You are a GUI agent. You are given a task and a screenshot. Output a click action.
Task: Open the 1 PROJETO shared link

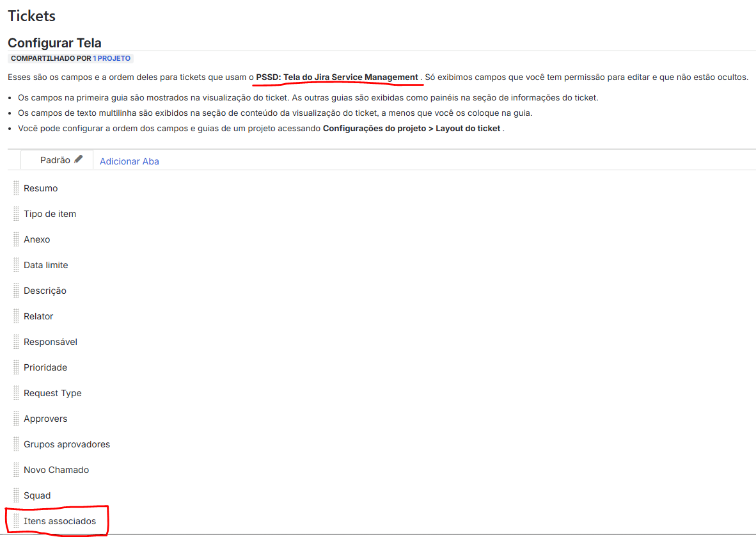[x=111, y=58]
